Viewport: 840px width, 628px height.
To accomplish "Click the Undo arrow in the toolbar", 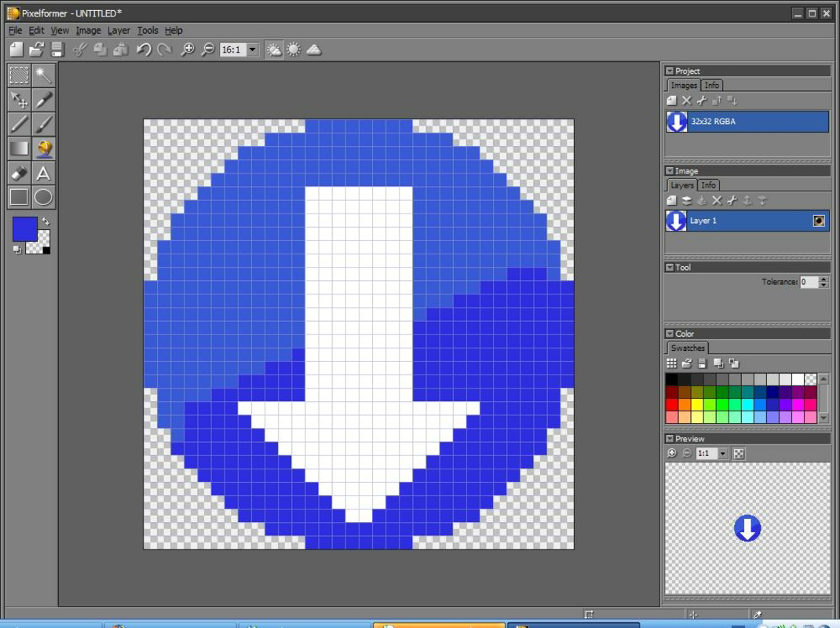I will 143,49.
